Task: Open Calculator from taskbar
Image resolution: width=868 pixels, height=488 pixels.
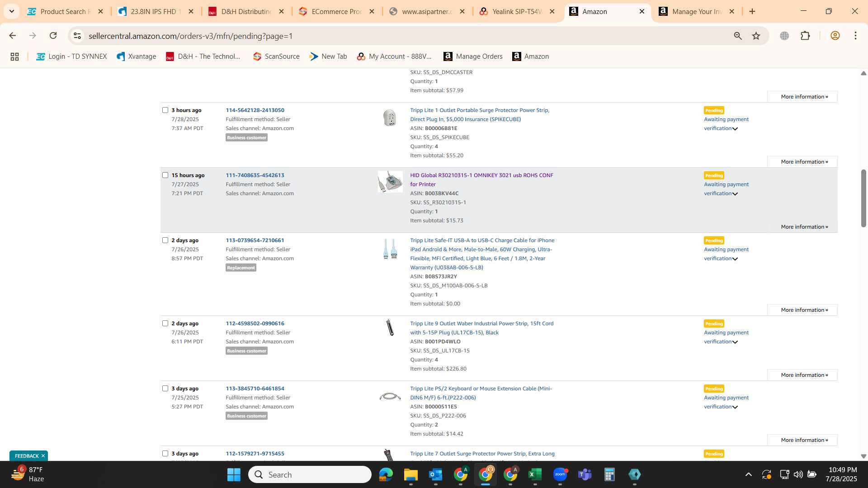Action: pyautogui.click(x=609, y=474)
